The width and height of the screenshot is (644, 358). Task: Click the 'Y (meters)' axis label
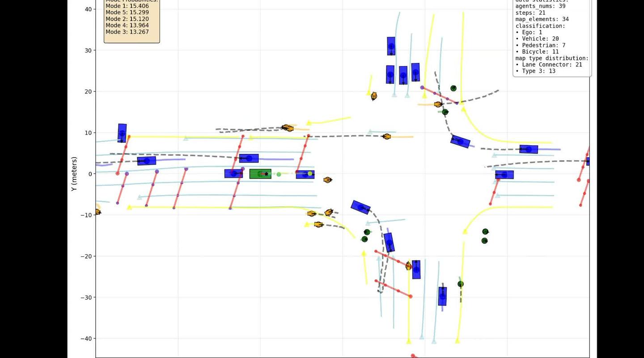click(74, 175)
